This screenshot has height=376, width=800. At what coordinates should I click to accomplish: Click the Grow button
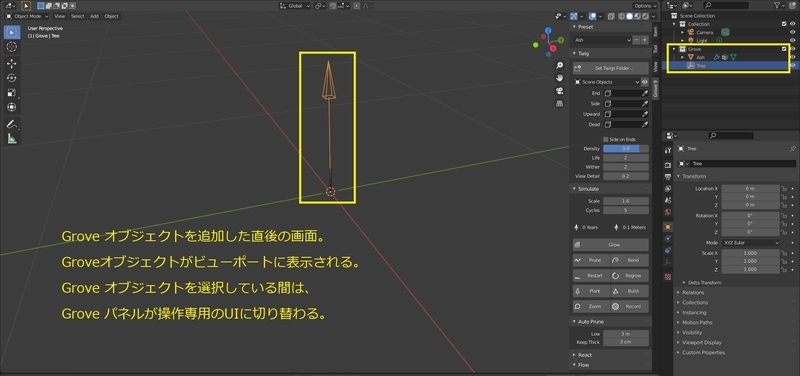[611, 245]
